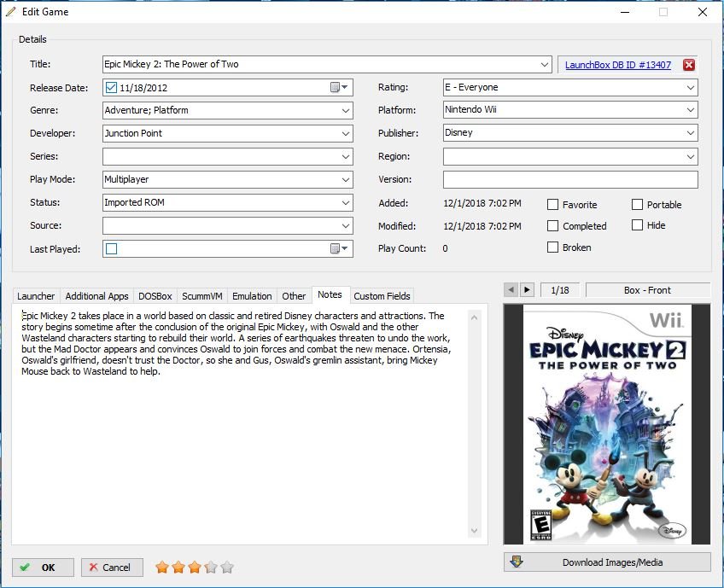The image size is (724, 588).
Task: Open Last Played calendar picker icon
Action: point(339,249)
